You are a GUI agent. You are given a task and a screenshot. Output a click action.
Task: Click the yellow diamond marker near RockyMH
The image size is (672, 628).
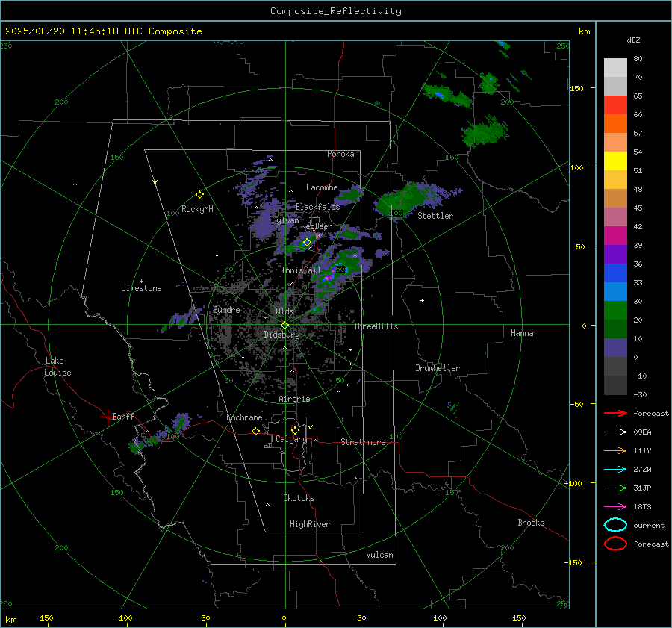[x=199, y=195]
